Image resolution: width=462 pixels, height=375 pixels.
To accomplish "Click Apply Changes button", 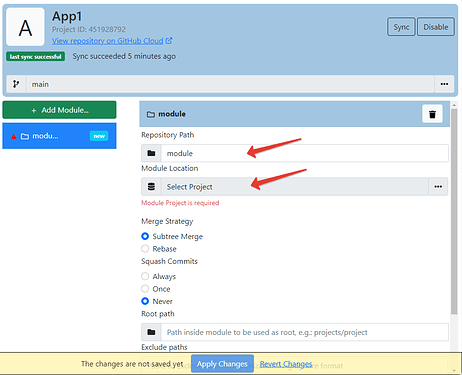I will tap(222, 364).
